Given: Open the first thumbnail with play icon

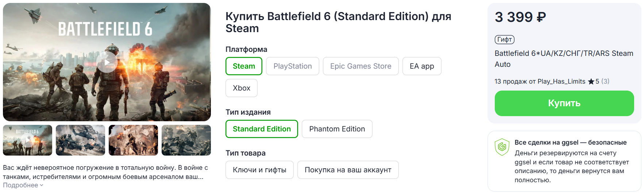Looking at the screenshot, I should tap(27, 140).
